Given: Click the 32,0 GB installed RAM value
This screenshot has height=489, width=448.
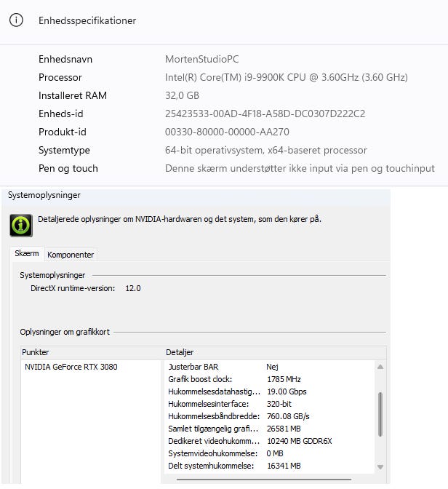Looking at the screenshot, I should tap(182, 95).
